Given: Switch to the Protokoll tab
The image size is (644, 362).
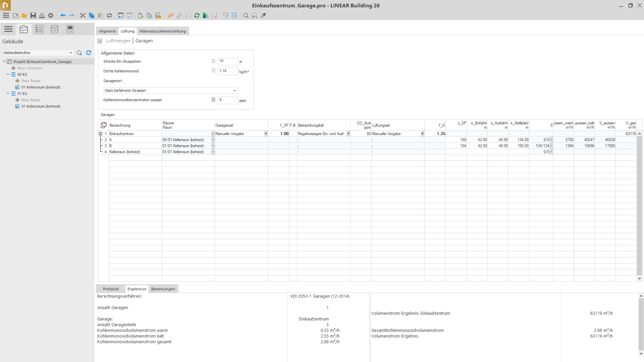Looking at the screenshot, I should pos(110,289).
